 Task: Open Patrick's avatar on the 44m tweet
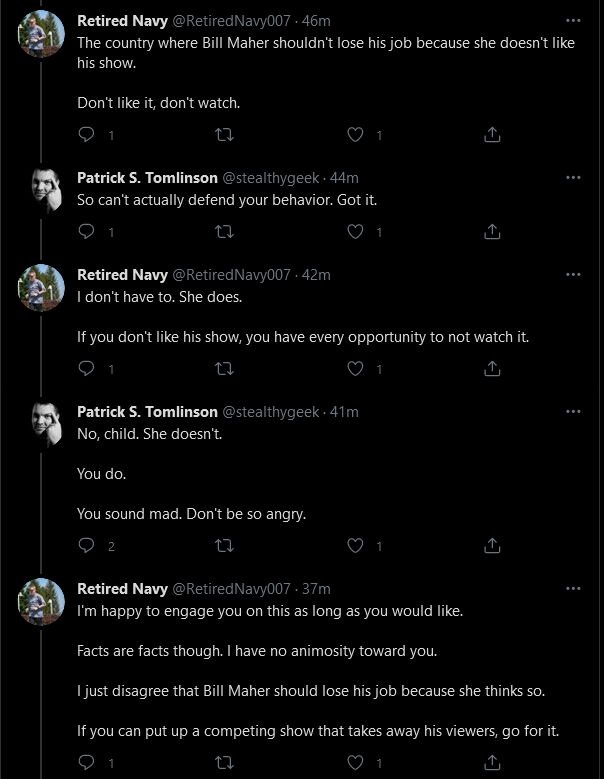(47, 191)
